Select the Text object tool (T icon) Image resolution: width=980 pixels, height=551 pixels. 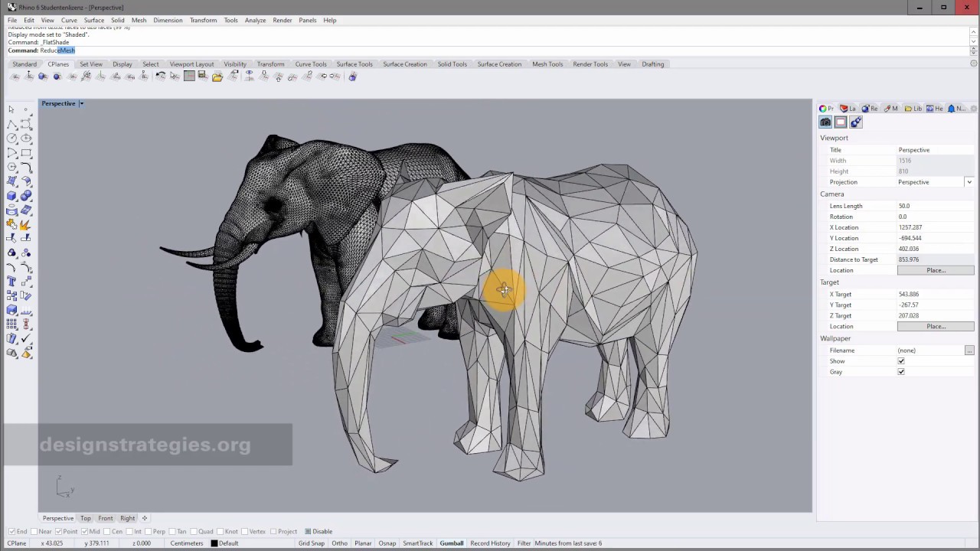point(11,281)
